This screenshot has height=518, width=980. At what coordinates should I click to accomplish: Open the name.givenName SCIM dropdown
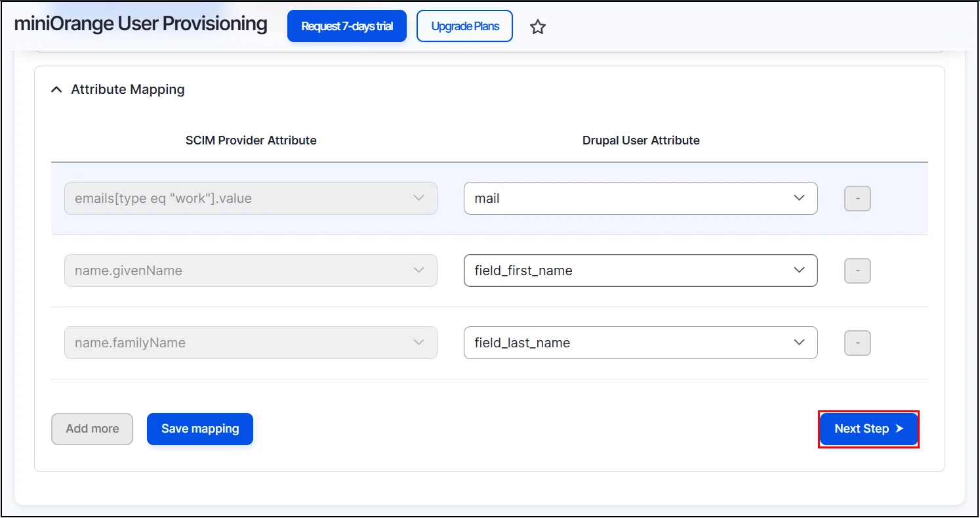(251, 270)
